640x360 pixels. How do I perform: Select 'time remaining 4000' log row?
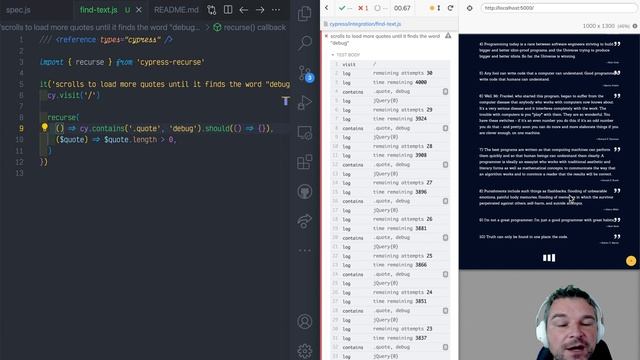coord(390,82)
